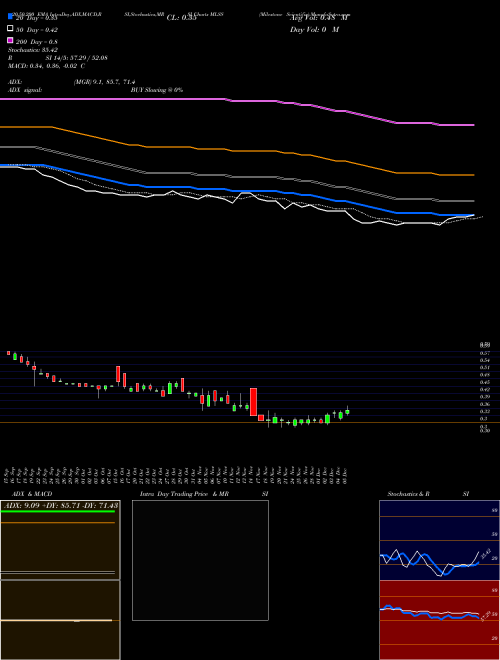Open the empty intraday trading price chart box

(x=200, y=560)
